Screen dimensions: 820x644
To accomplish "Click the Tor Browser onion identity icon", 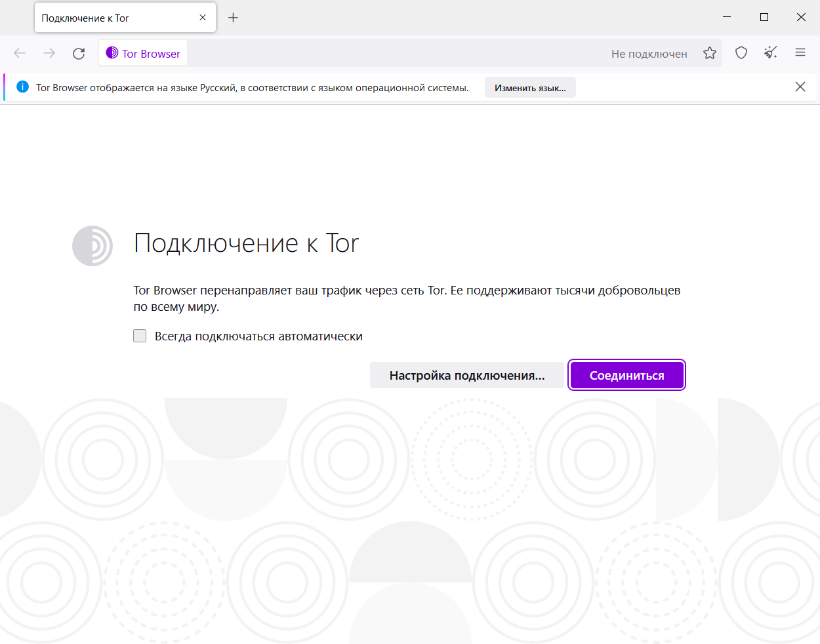I will tap(112, 53).
